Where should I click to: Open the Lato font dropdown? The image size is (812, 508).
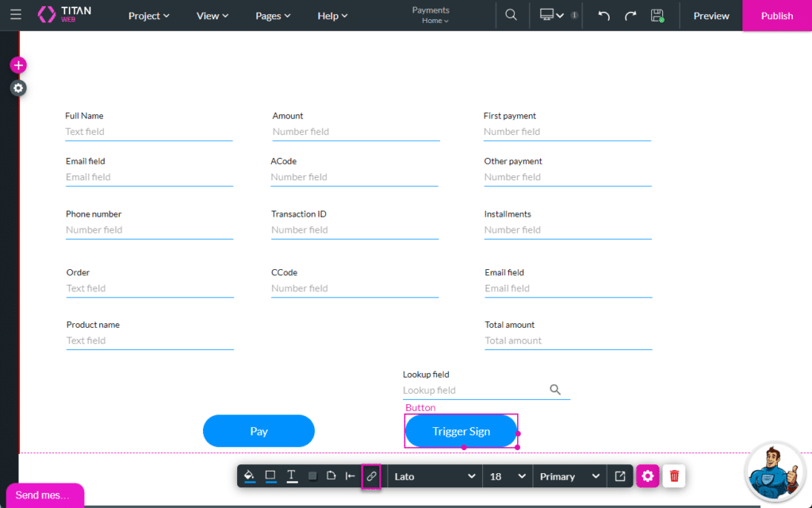click(x=435, y=476)
